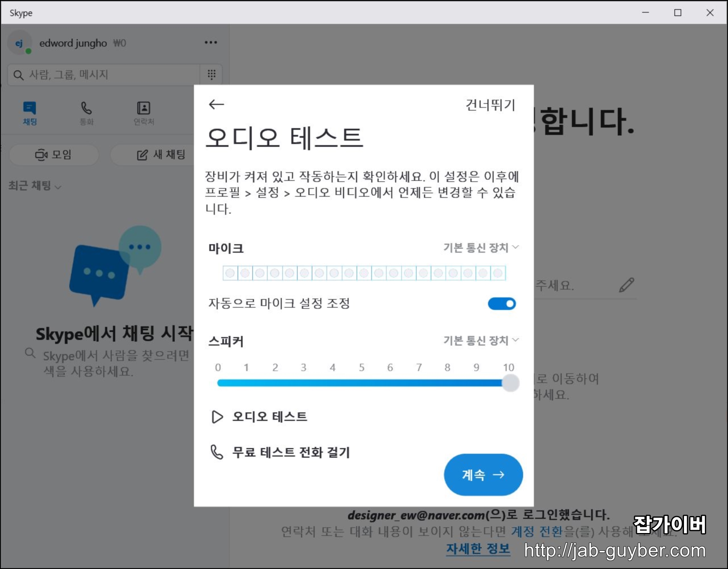This screenshot has width=728, height=569.
Task: Click the pencil edit icon
Action: coord(626,285)
